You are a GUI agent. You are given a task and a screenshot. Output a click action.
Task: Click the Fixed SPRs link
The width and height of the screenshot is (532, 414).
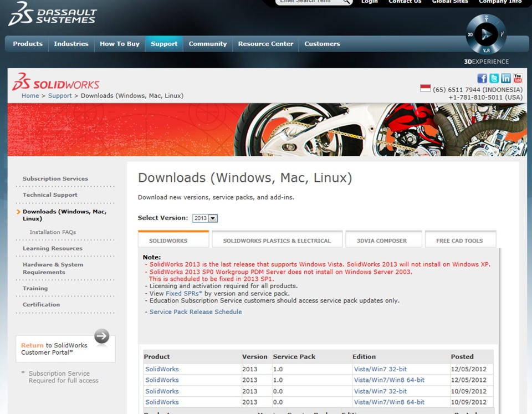click(x=183, y=294)
